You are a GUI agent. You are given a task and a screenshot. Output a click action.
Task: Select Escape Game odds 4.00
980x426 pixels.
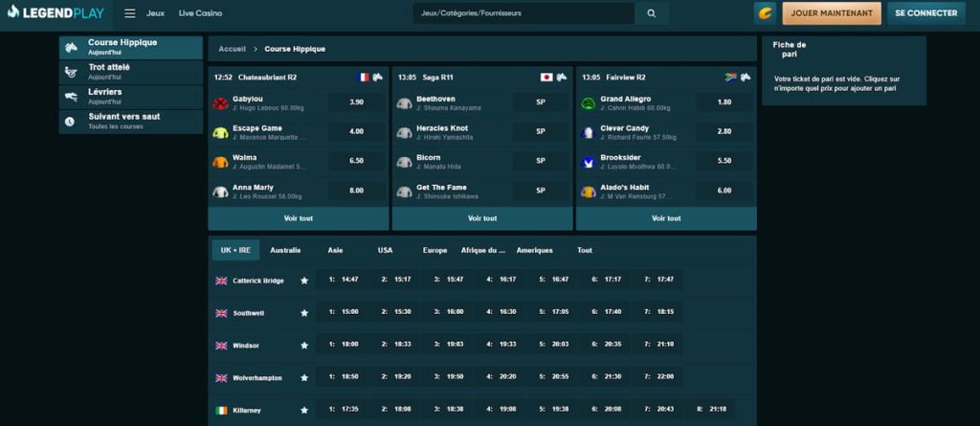coord(356,131)
